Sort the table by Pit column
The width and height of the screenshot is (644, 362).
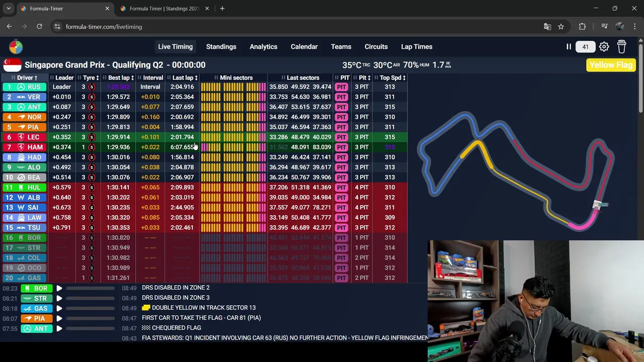point(362,78)
